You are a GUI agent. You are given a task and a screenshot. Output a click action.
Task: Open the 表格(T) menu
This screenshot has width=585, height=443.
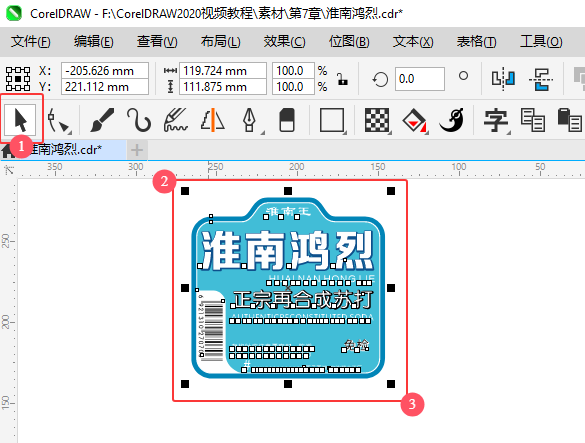tap(476, 41)
